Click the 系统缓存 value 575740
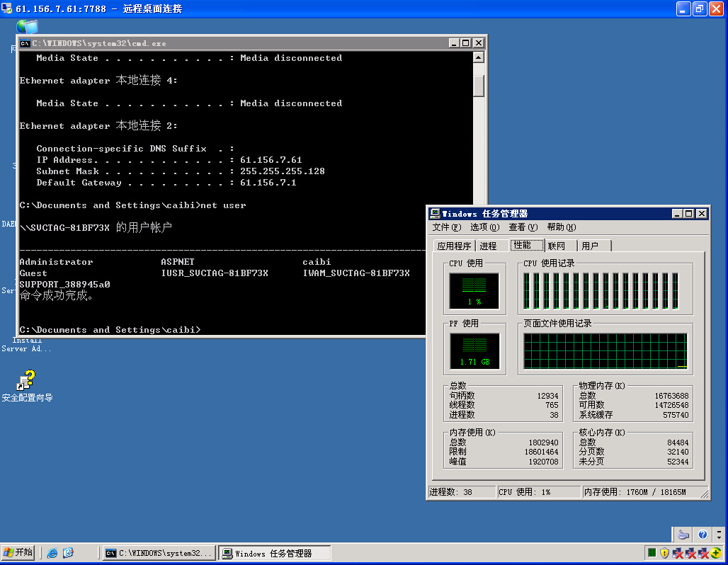 pyautogui.click(x=676, y=415)
